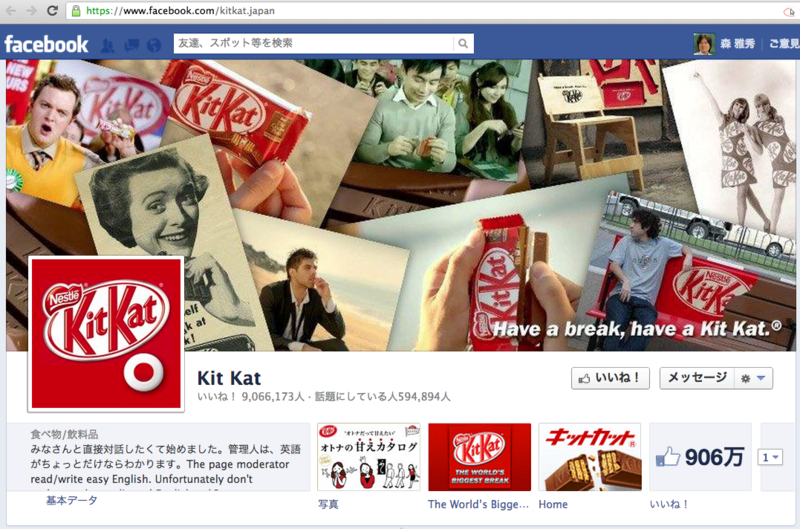This screenshot has height=529, width=800.
Task: Click the いいね！ 9,066,173人 count
Action: point(251,397)
